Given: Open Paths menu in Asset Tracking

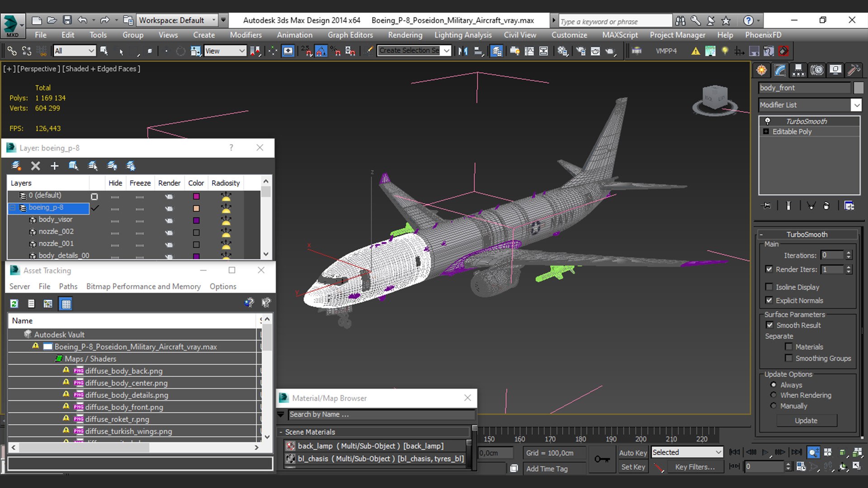Looking at the screenshot, I should 68,286.
